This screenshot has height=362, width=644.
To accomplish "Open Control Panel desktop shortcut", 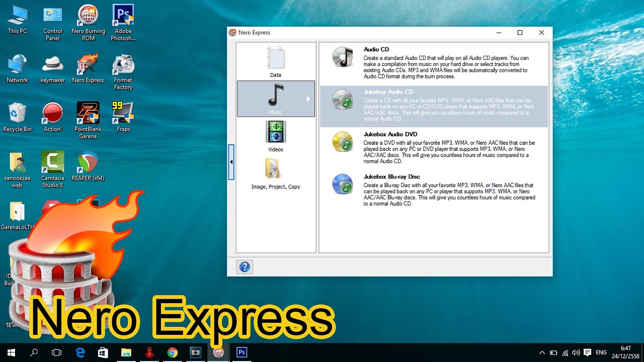I will point(53,24).
